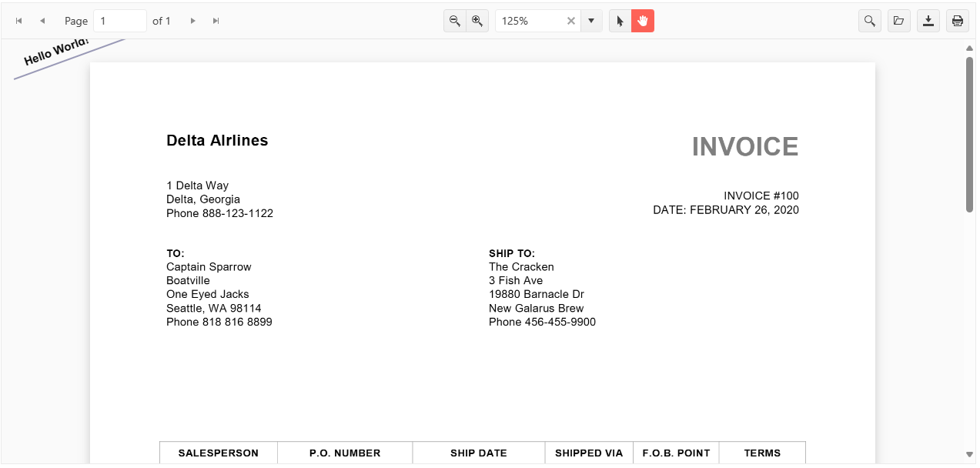Download the document
The height and width of the screenshot is (468, 980).
click(x=928, y=21)
